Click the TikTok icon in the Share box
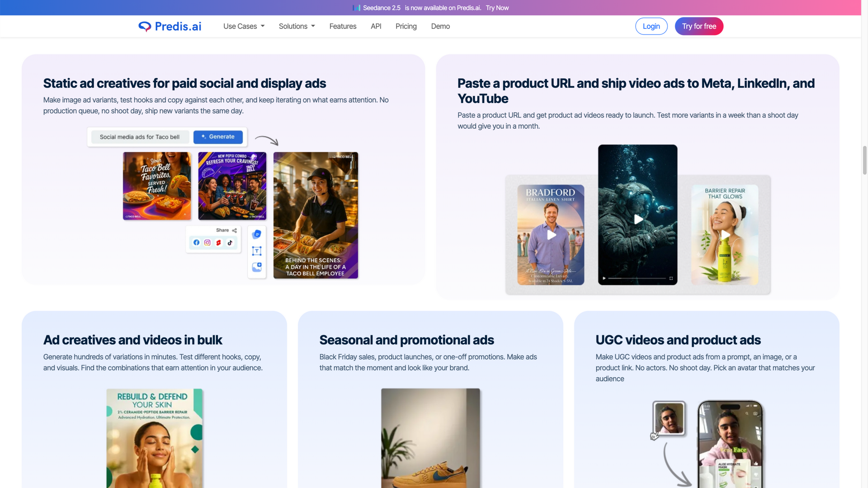This screenshot has width=868, height=488. [x=230, y=243]
